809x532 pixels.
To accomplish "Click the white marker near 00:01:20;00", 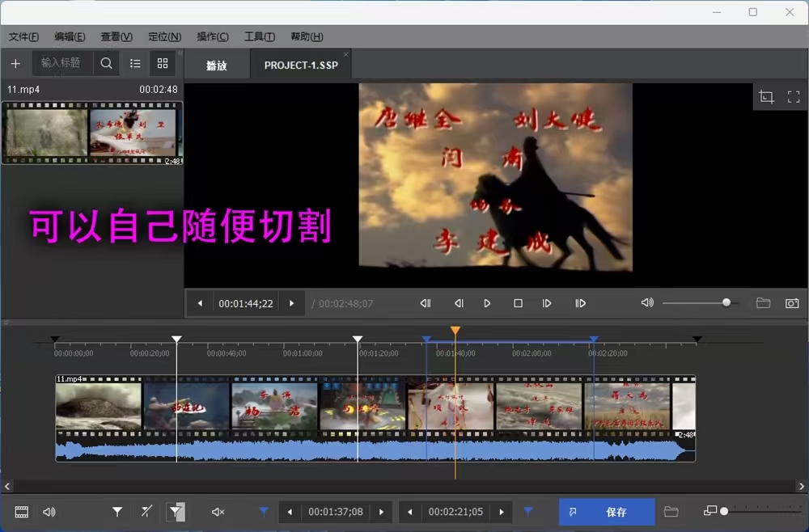I will tap(358, 340).
